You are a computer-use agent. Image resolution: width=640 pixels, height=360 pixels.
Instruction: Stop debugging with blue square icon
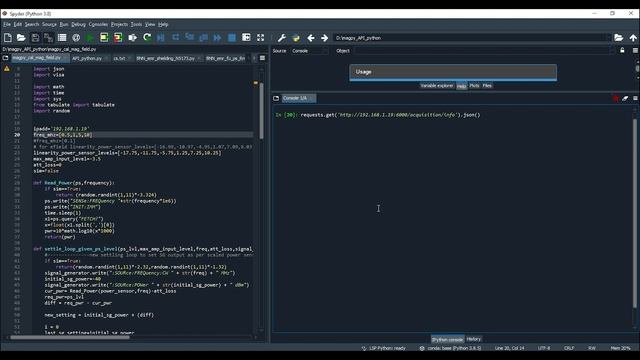(x=231, y=38)
